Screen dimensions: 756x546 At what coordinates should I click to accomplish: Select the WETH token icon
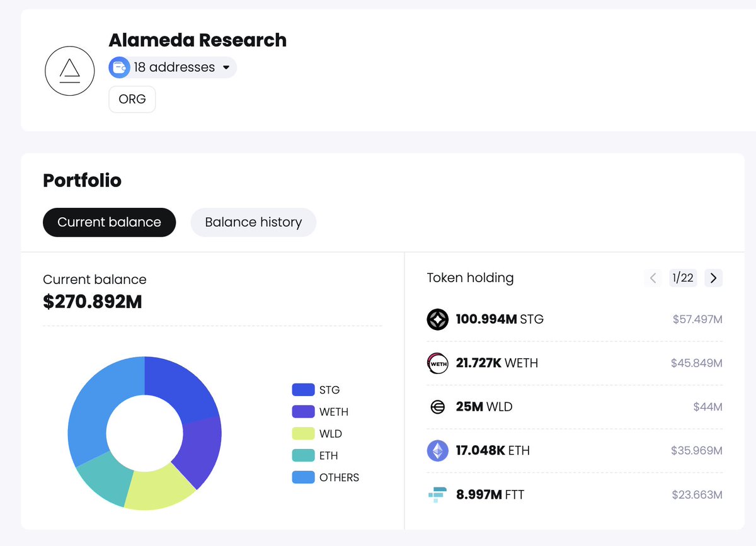(437, 363)
